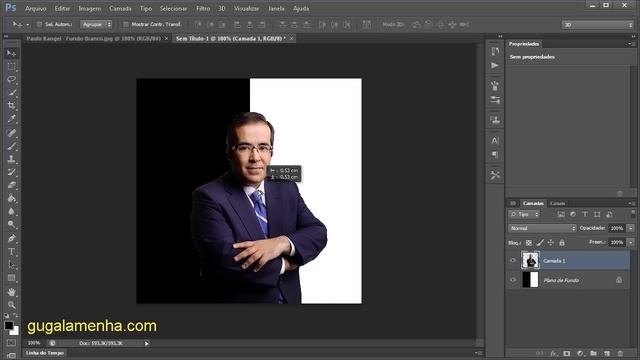The height and width of the screenshot is (360, 640).
Task: Create a new layer group
Action: coord(593,353)
